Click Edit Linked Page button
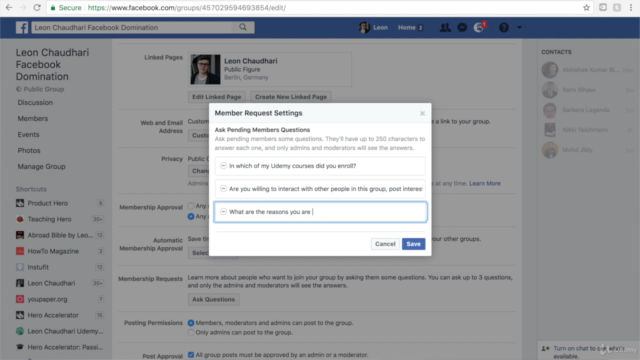 pos(216,97)
